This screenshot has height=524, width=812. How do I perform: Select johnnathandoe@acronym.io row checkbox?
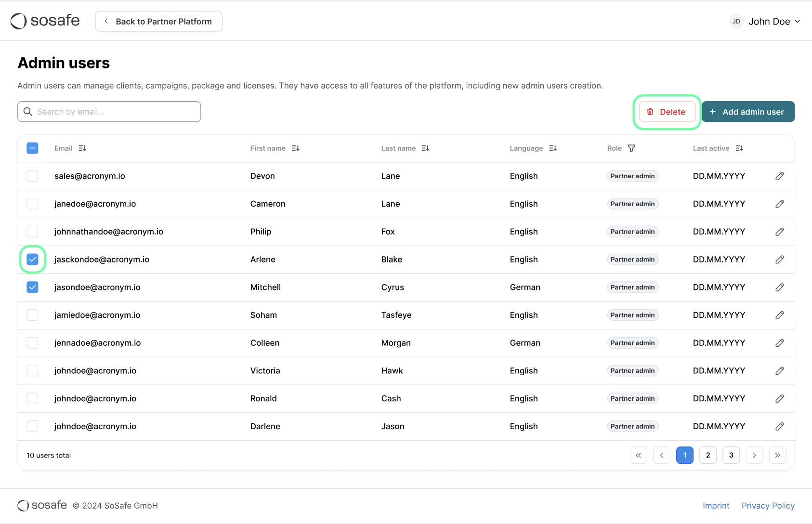click(32, 232)
